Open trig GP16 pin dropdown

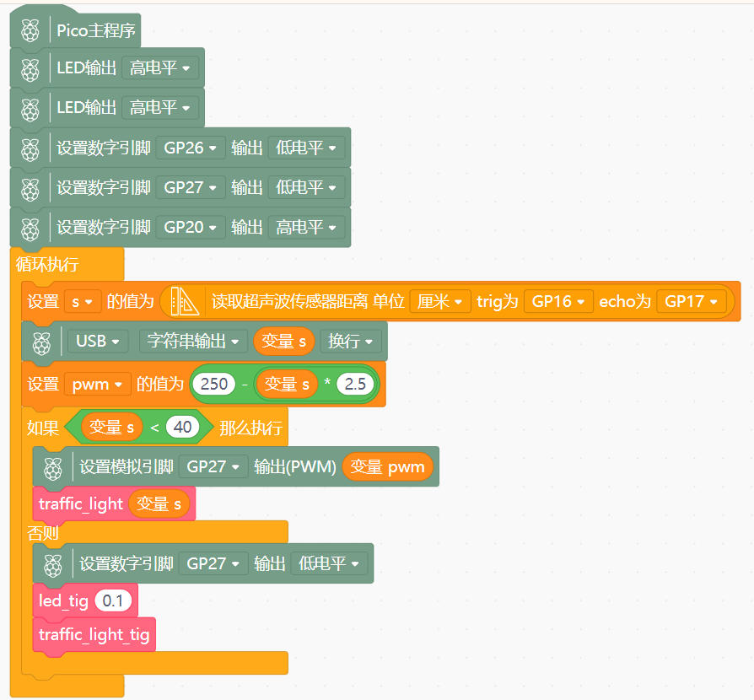(x=558, y=301)
